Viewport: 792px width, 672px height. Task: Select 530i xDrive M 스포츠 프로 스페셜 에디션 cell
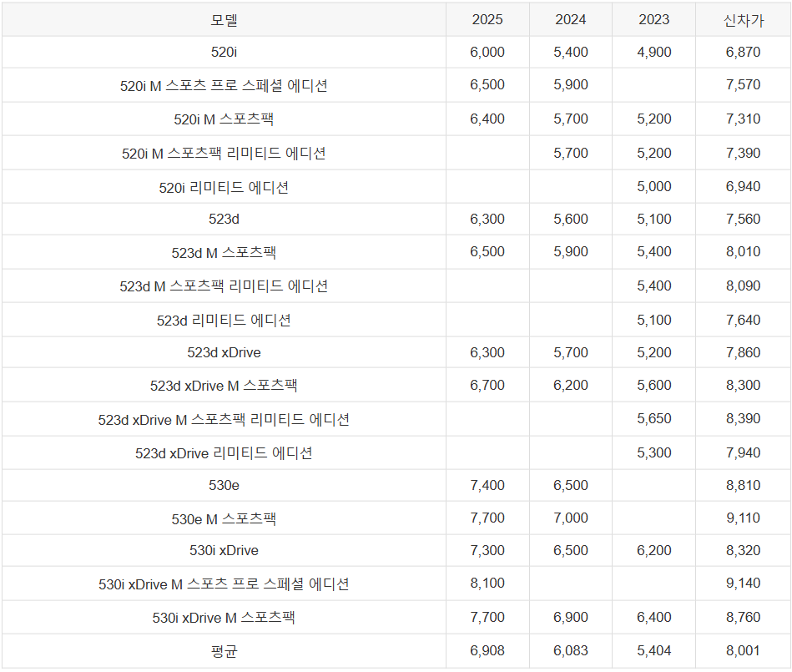tap(224, 584)
